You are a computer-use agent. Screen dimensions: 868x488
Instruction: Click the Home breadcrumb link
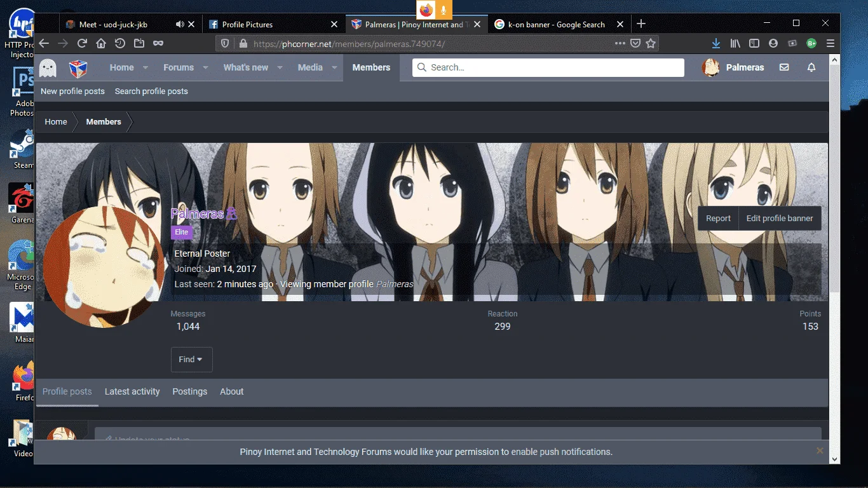pyautogui.click(x=56, y=122)
